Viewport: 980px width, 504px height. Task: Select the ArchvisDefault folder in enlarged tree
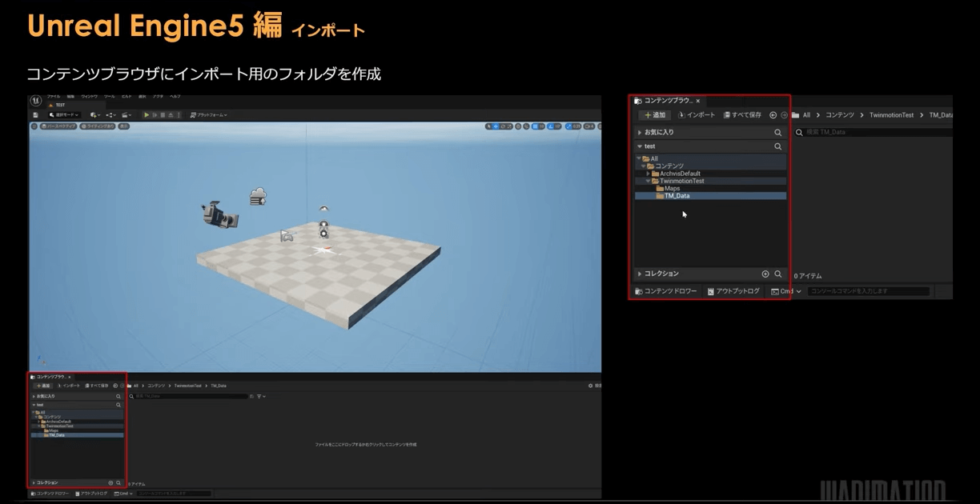click(681, 174)
